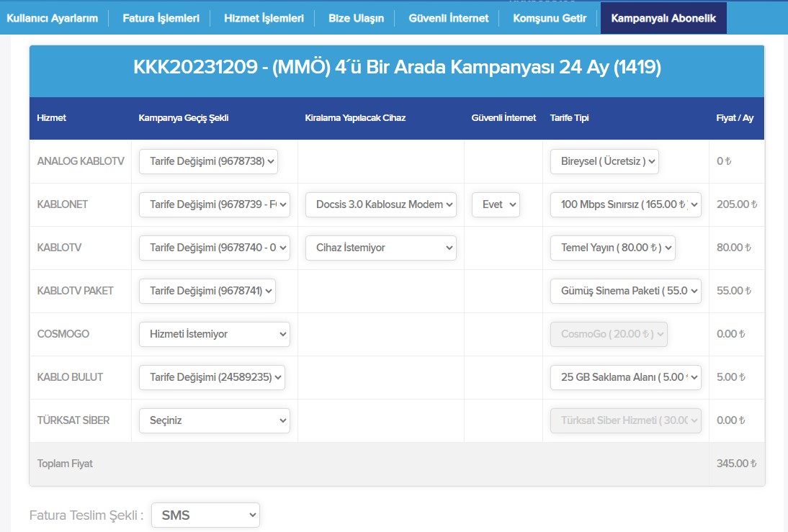Click Tarife Tipi column header
This screenshot has height=532, width=788.
(569, 117)
